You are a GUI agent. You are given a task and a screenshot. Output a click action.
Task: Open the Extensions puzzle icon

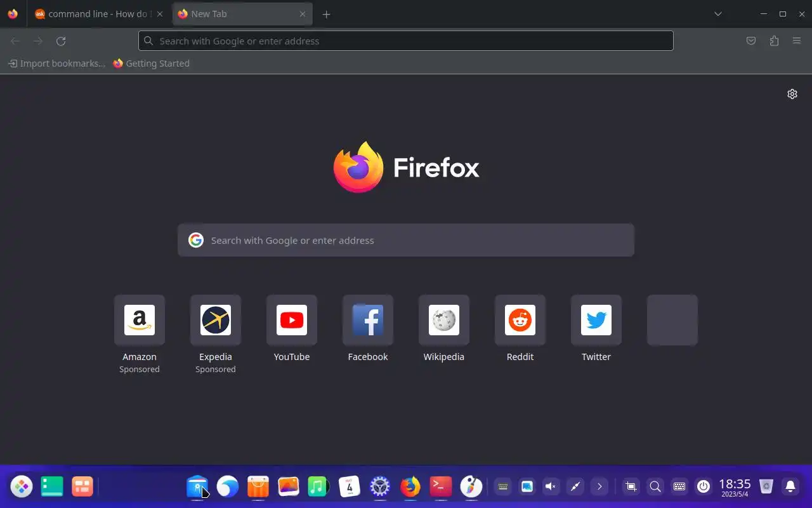pos(774,41)
